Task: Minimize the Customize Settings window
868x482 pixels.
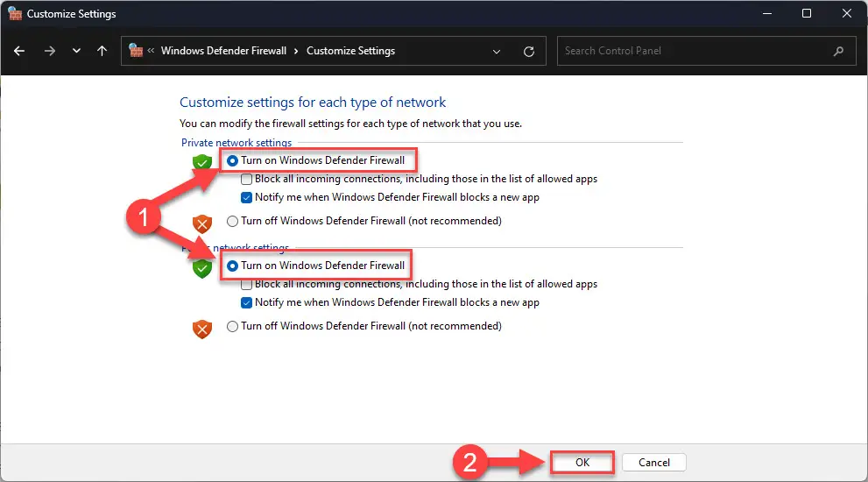Action: click(x=766, y=13)
